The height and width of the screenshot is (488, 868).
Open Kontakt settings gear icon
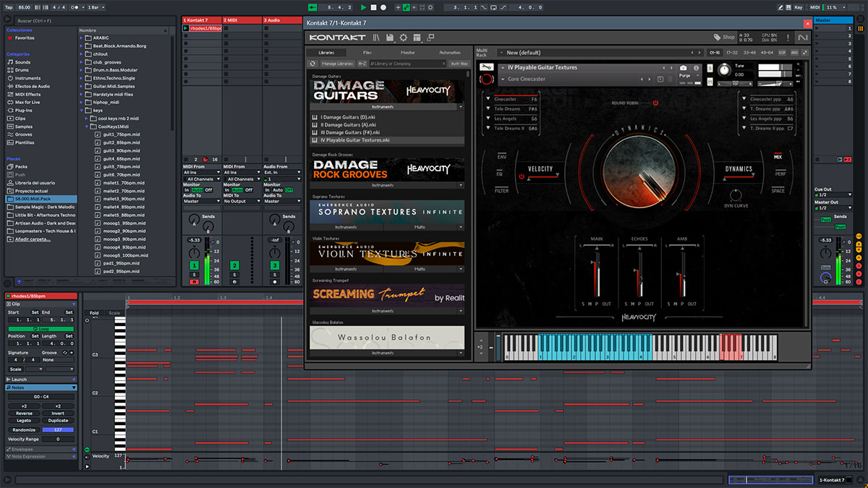(404, 38)
